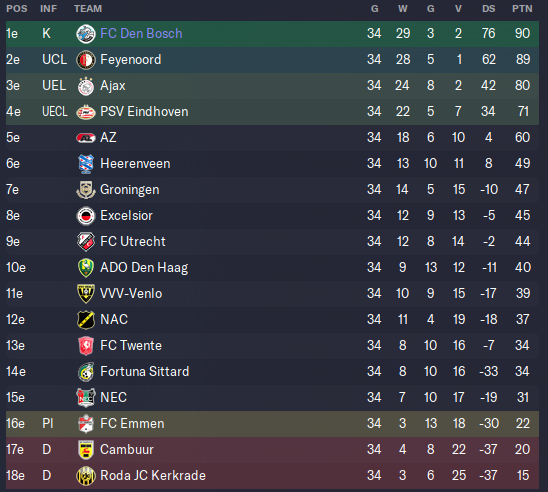Click the NAC club badge
Image resolution: width=548 pixels, height=492 pixels.
click(x=86, y=320)
